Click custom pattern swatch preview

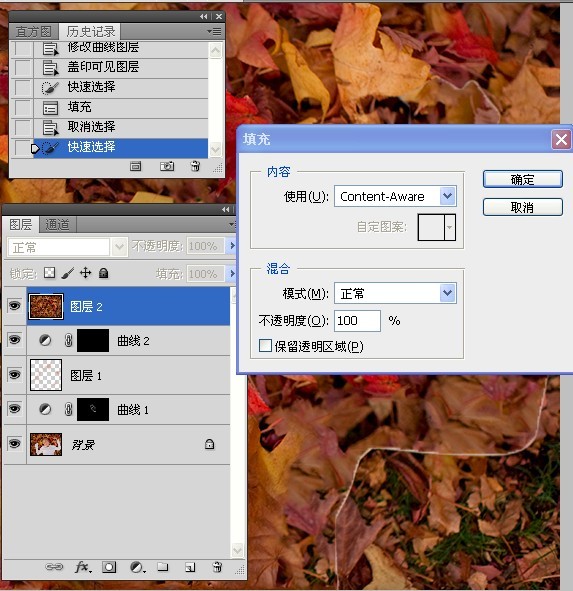point(432,227)
